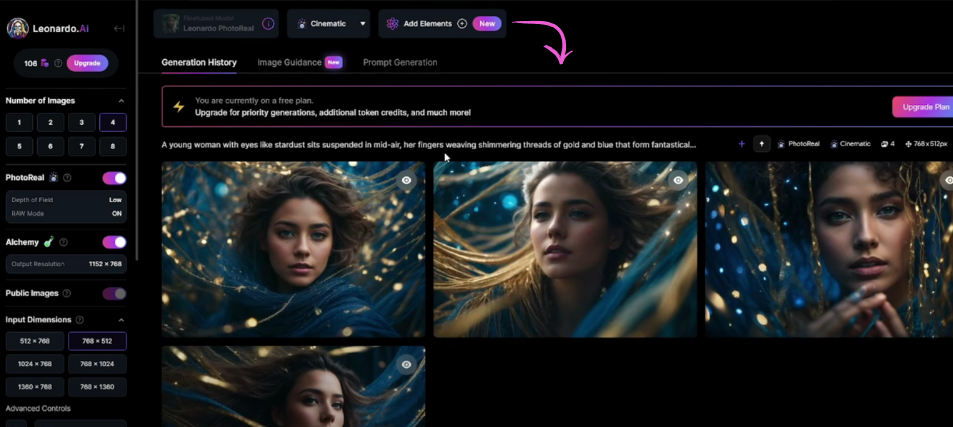Click the finetuned model info icon
Image resolution: width=953 pixels, height=427 pixels.
pyautogui.click(x=267, y=24)
